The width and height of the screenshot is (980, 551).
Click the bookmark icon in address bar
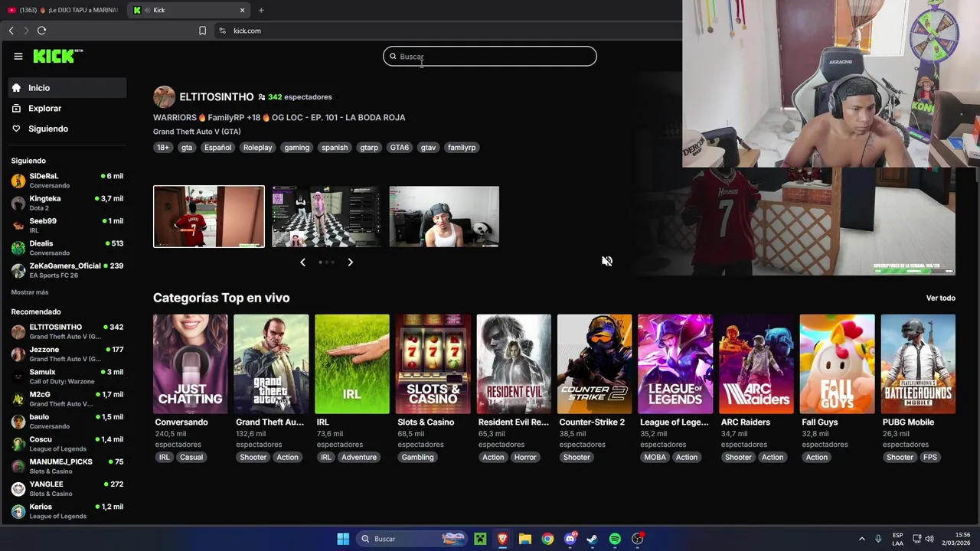pyautogui.click(x=202, y=31)
